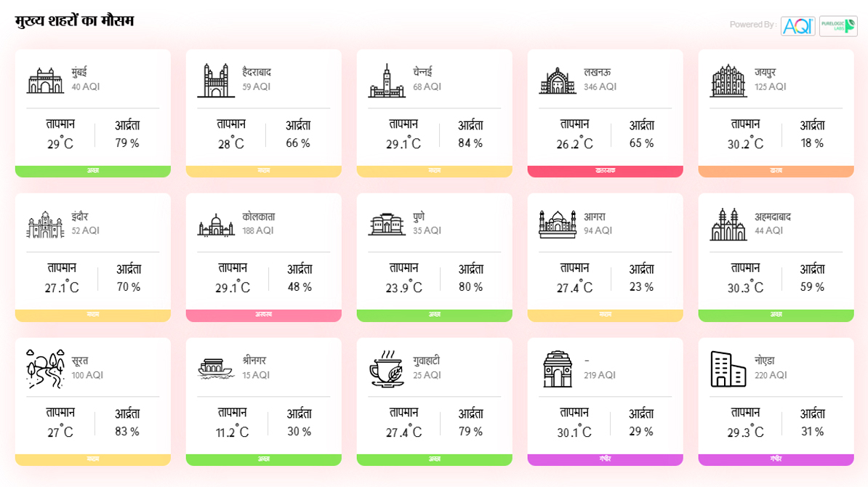The width and height of the screenshot is (868, 487).
Task: Click the Hyderabad Charminar icon
Action: [x=216, y=79]
